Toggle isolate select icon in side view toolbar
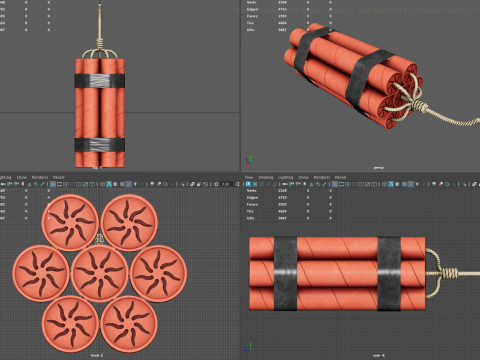This screenshot has height=360, width=480. (x=464, y=184)
